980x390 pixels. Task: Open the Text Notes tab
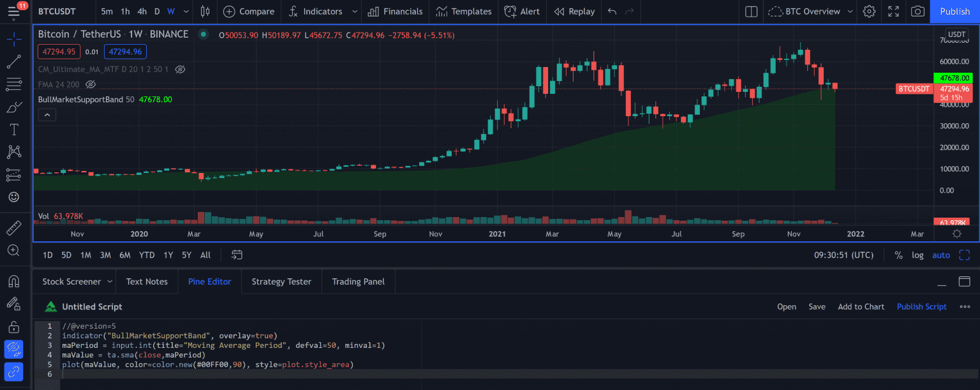click(147, 281)
